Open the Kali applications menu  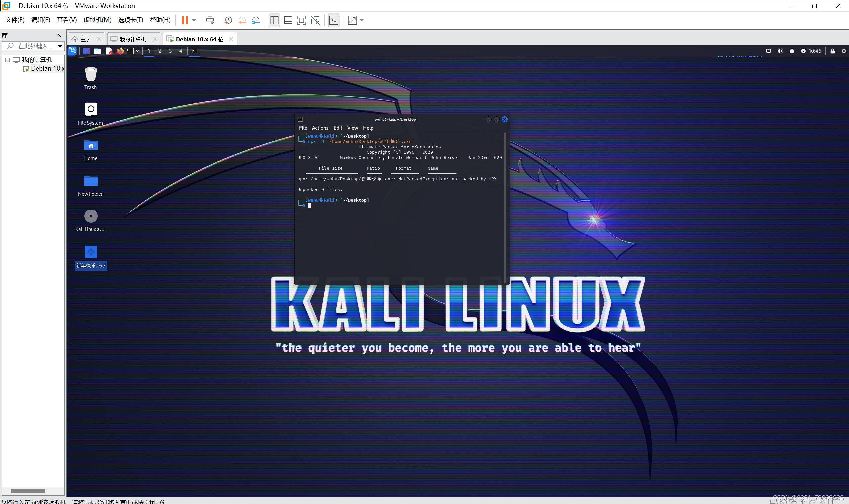point(72,51)
